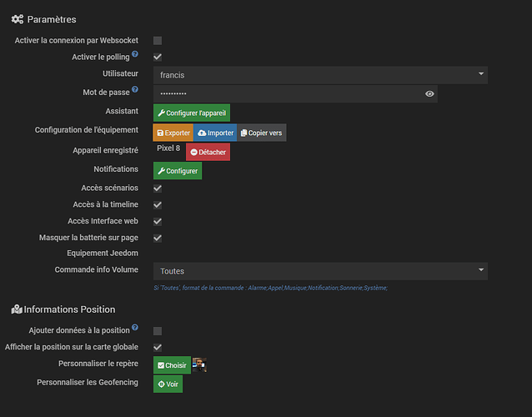Screen dimensions: 532x417
Task: Click the Pixel 8 device name
Action: point(168,148)
